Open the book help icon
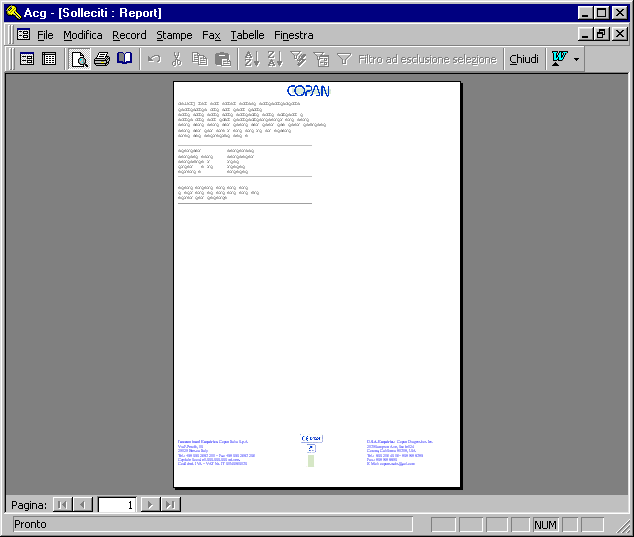This screenshot has height=537, width=634. point(124,59)
